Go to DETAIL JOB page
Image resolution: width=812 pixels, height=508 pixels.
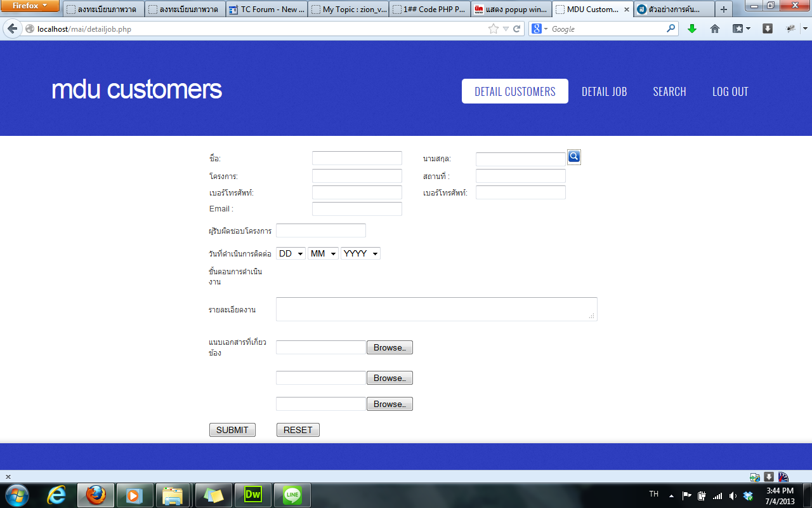605,91
